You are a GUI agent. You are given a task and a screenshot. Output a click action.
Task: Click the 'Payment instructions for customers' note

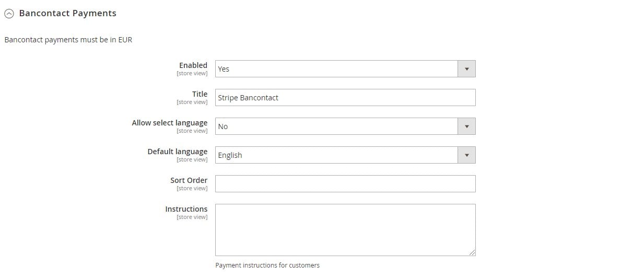click(267, 266)
